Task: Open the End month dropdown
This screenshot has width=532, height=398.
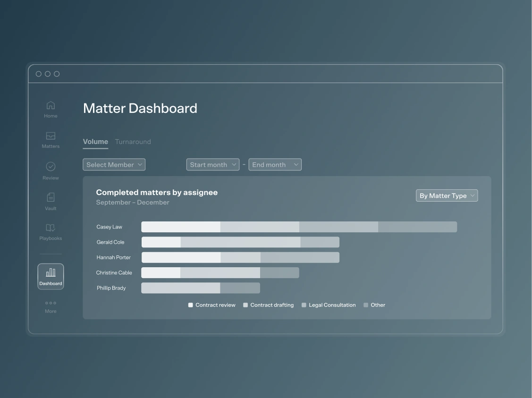Action: click(x=275, y=165)
